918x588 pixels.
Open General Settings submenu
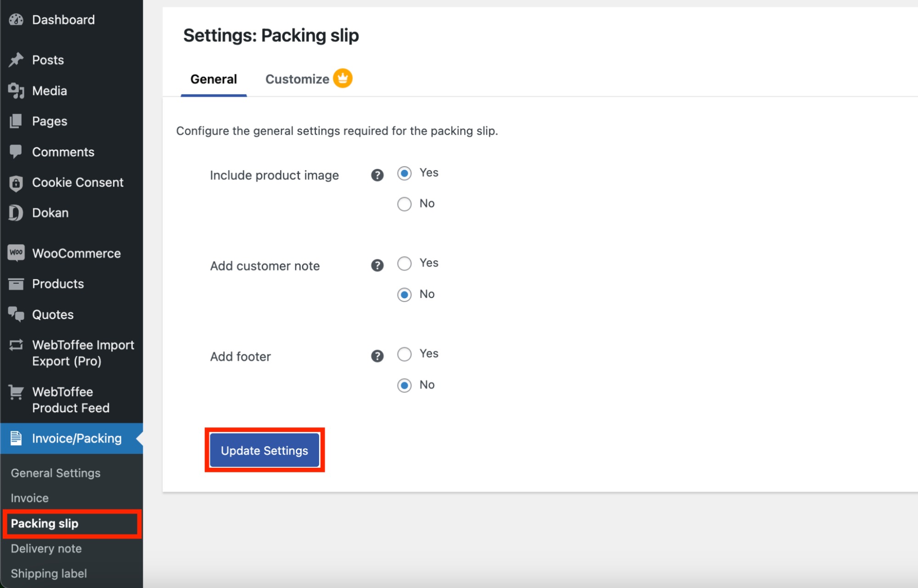[55, 473]
